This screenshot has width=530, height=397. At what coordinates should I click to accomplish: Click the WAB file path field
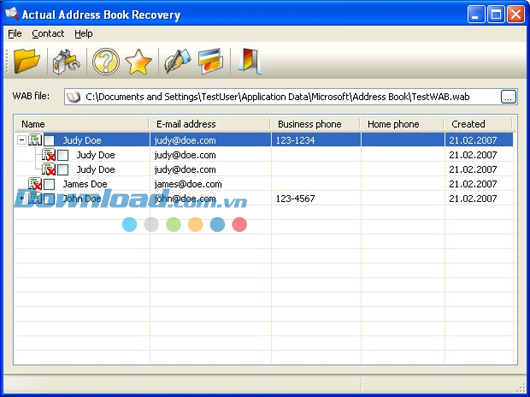[290, 97]
